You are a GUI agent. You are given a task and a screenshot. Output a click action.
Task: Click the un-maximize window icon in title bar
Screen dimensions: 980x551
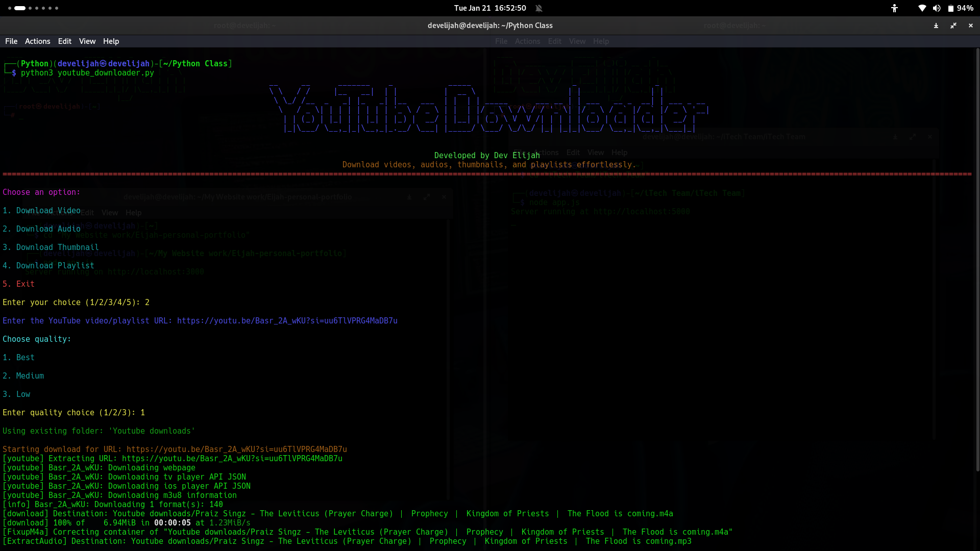point(953,26)
